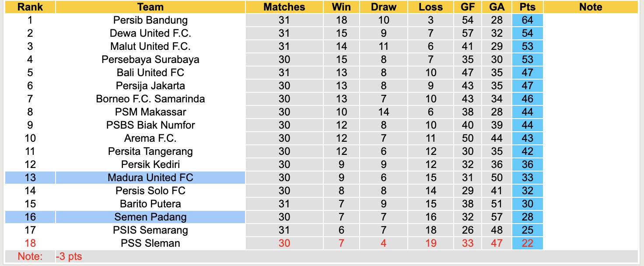Select the Note column header
This screenshot has height=266, width=644.
pos(590,7)
